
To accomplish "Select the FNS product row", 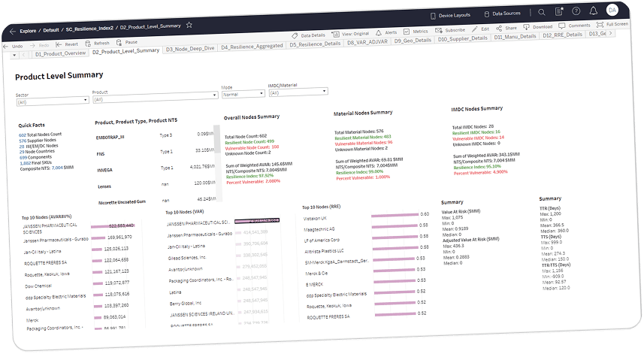I will click(x=155, y=153).
